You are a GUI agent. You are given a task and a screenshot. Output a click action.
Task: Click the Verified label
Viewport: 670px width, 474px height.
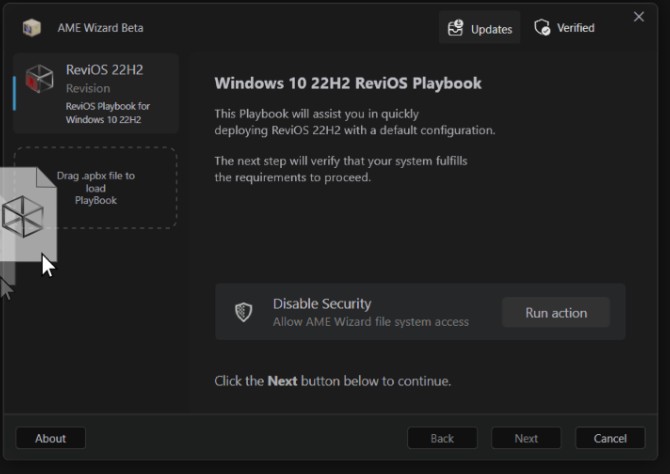point(576,28)
